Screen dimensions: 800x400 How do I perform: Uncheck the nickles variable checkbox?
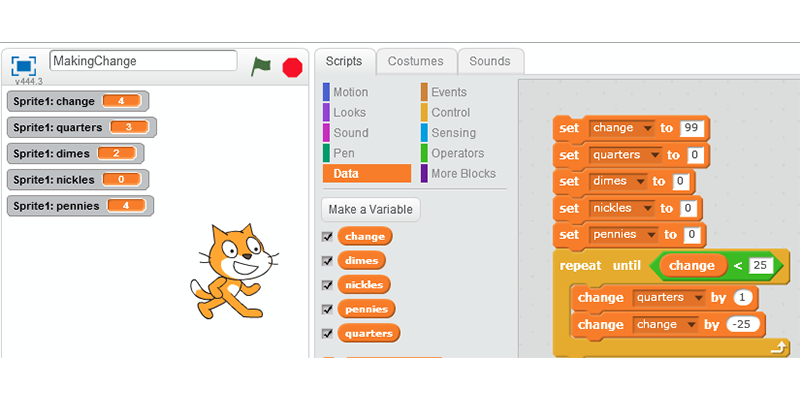tap(327, 285)
